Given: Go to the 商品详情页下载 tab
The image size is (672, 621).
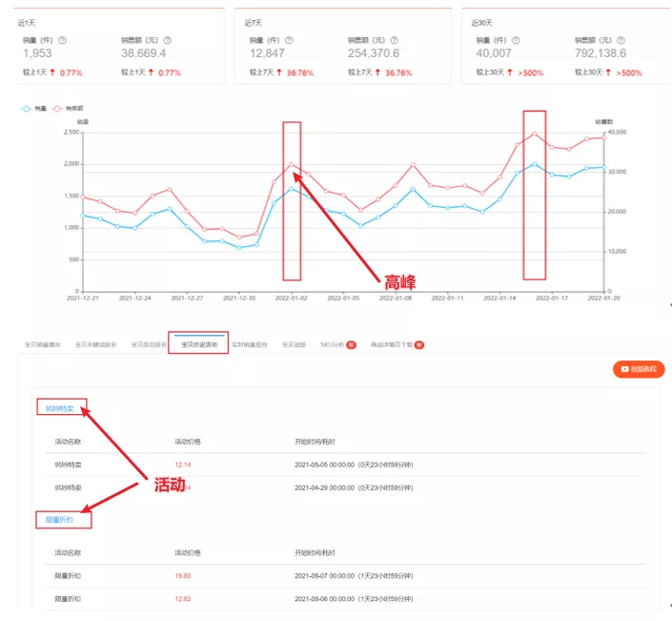Looking at the screenshot, I should 391,344.
